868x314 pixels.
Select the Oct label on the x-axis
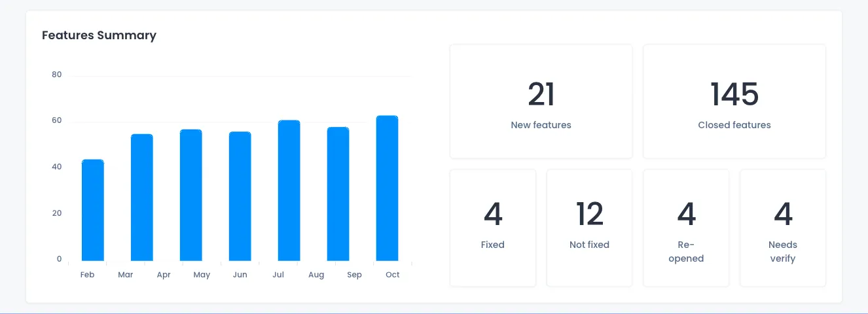(392, 275)
